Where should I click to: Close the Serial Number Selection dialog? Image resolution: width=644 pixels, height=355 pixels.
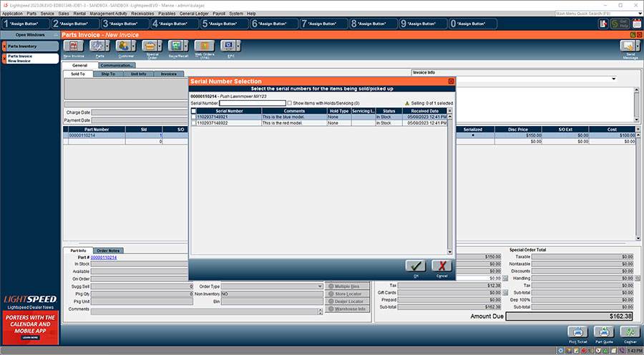[x=451, y=82]
